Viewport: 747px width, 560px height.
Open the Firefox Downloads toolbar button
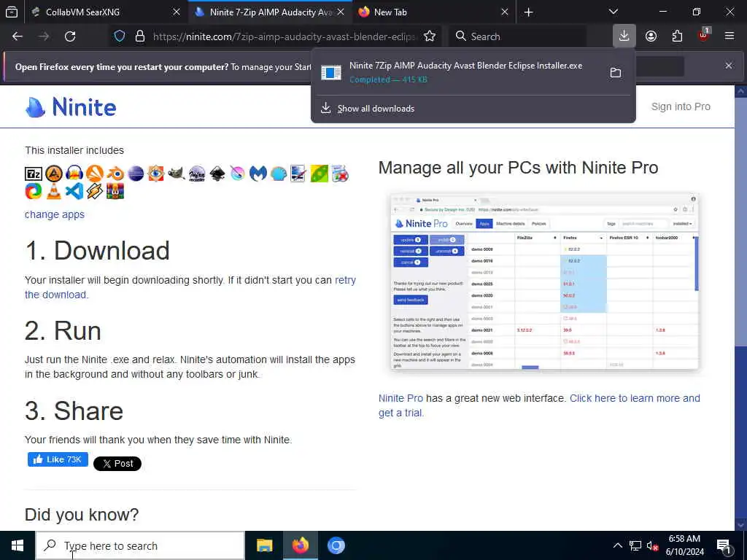pos(624,36)
